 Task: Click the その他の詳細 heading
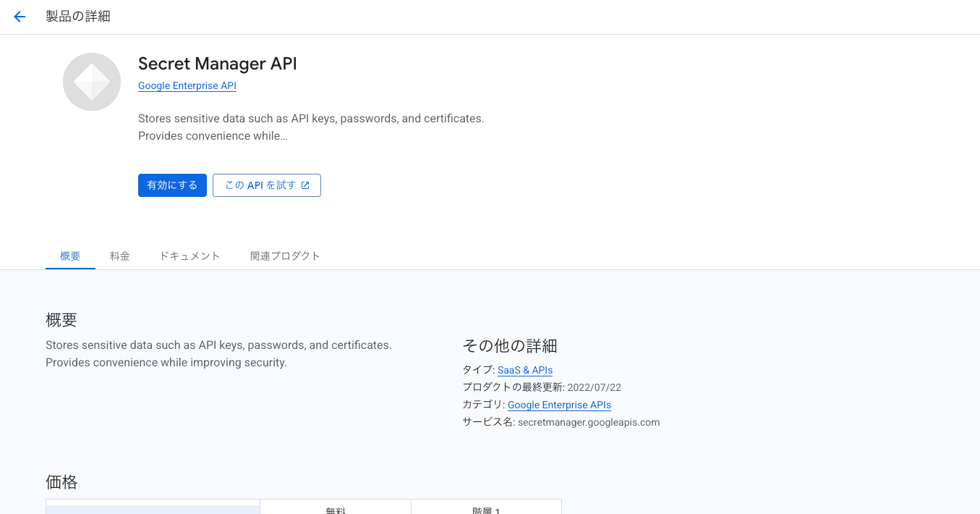point(510,346)
